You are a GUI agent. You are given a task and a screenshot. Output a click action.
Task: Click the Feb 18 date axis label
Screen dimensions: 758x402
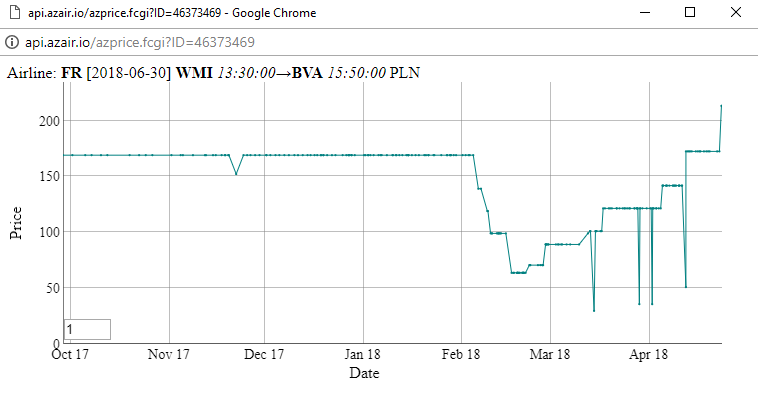461,354
